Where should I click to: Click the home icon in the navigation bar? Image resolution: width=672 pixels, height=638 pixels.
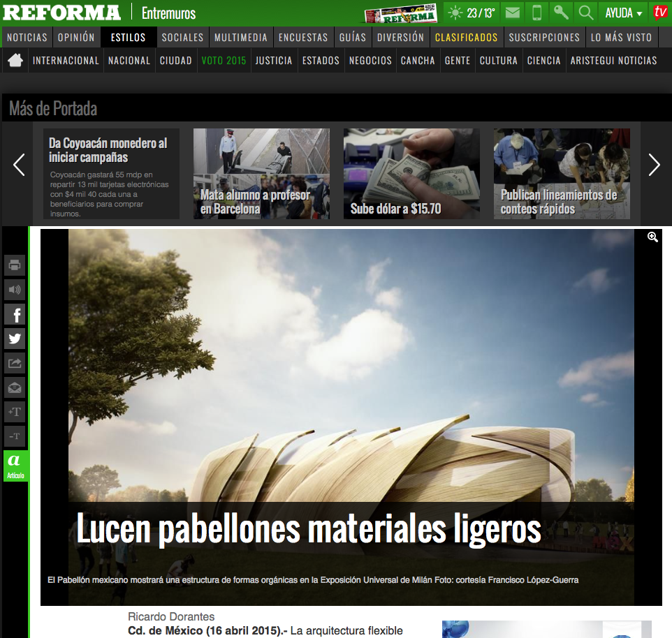(15, 60)
